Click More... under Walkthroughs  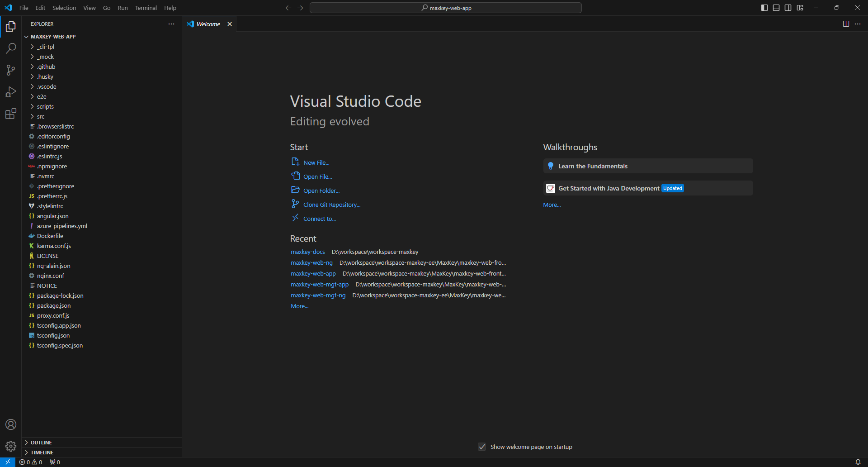[x=552, y=205]
